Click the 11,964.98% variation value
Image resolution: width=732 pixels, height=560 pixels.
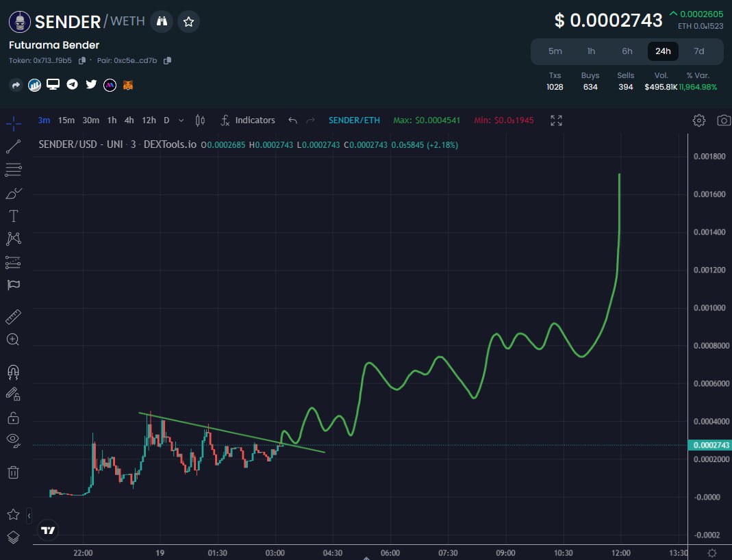698,87
